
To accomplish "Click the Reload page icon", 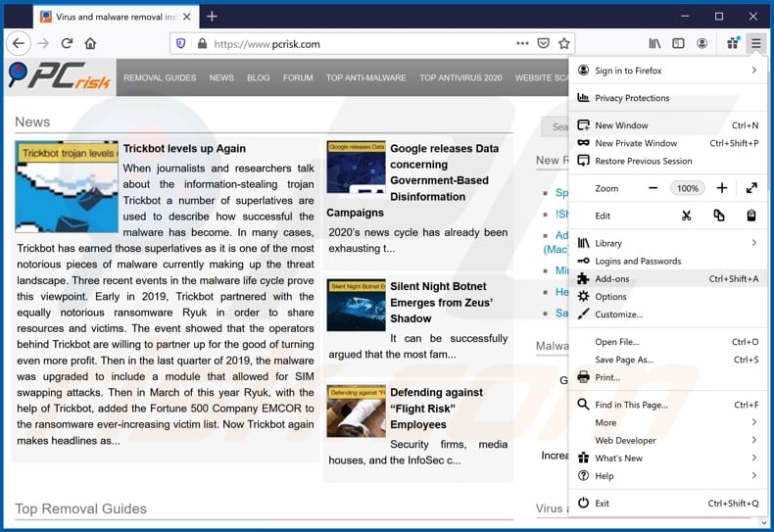I will click(67, 43).
